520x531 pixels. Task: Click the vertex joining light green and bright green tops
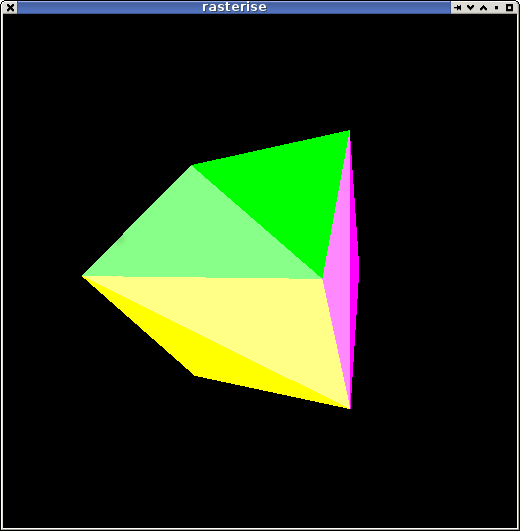pyautogui.click(x=192, y=165)
